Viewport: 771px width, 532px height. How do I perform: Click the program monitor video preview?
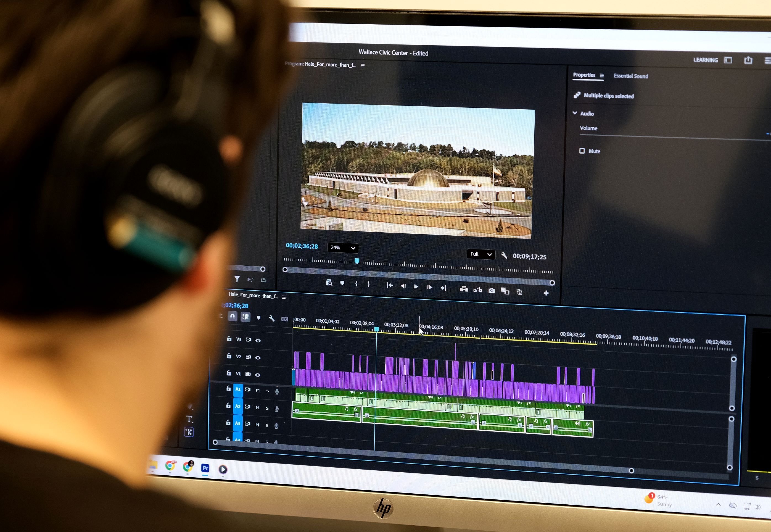[417, 170]
